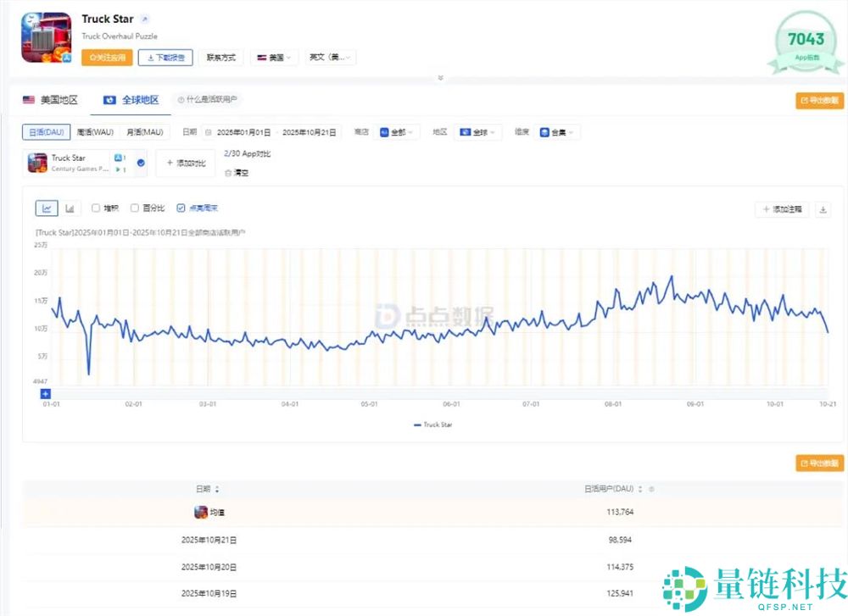Viewport: 848px width, 616px height.
Task: Switch to the bar chart view icon
Action: (x=70, y=208)
